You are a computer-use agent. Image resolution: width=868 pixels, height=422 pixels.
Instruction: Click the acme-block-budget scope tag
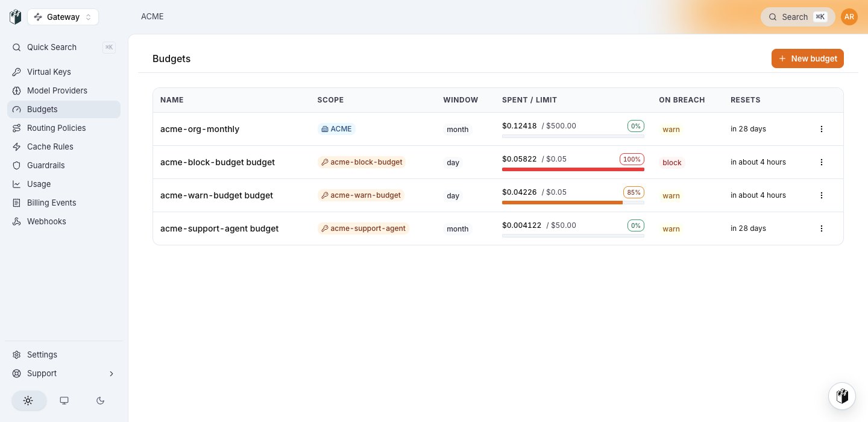point(362,162)
